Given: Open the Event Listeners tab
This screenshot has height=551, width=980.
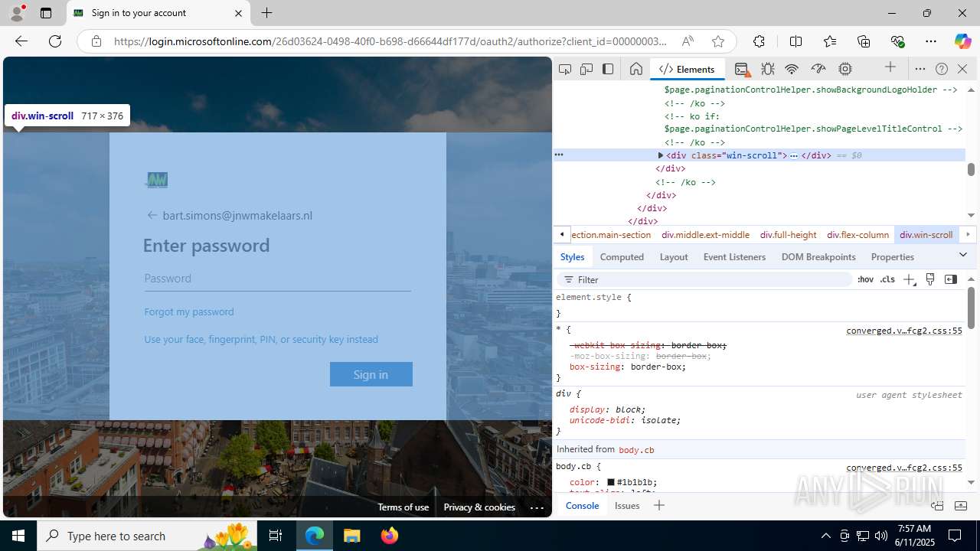Looking at the screenshot, I should 734,257.
